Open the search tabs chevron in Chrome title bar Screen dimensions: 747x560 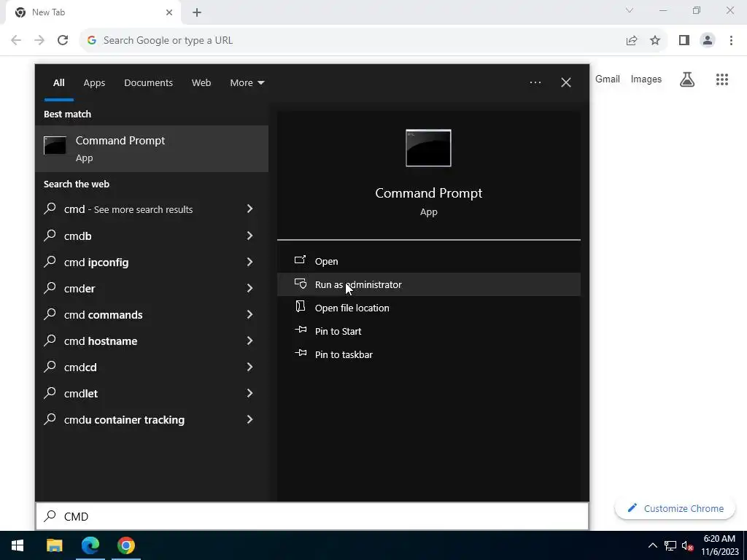coord(630,10)
